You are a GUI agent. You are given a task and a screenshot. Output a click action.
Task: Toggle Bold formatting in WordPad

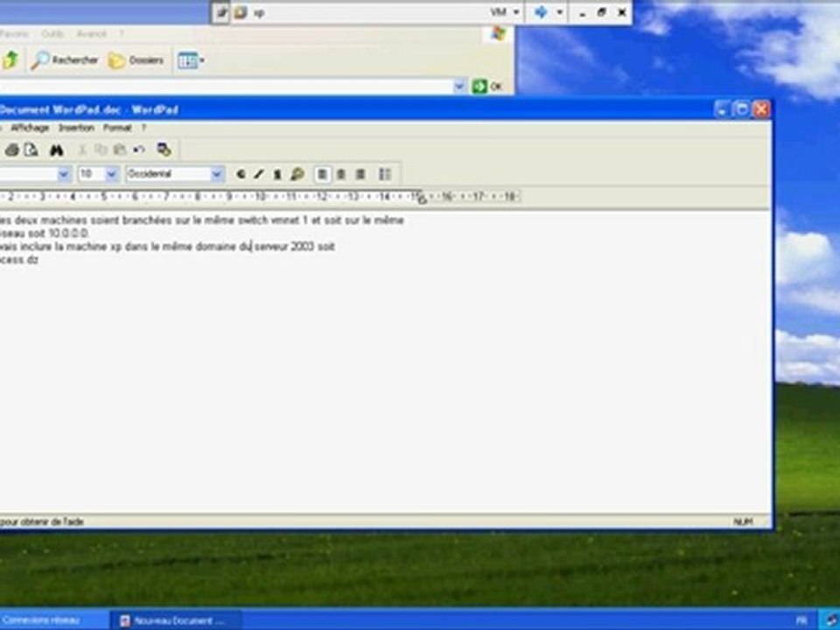(241, 174)
